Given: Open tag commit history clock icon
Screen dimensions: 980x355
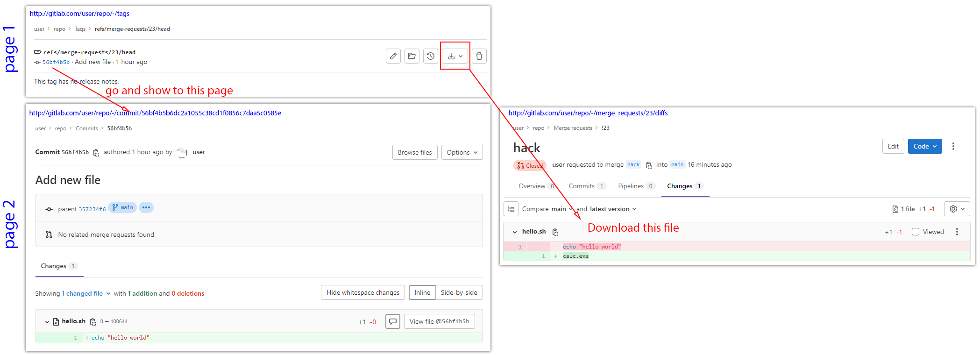Looking at the screenshot, I should click(x=430, y=56).
